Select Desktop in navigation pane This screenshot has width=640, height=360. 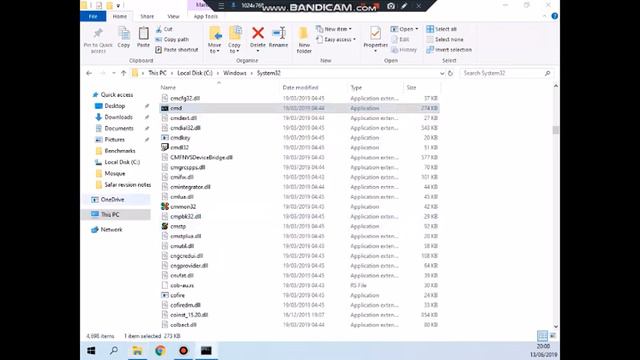click(114, 106)
